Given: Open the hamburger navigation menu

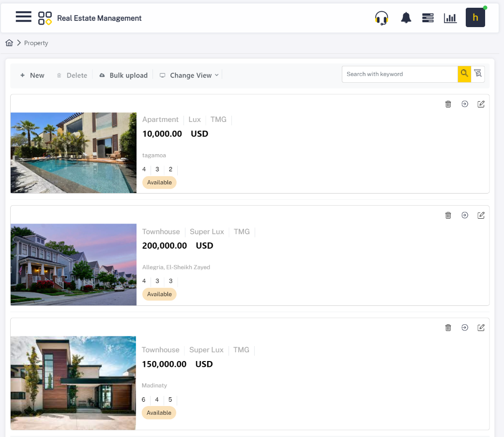Looking at the screenshot, I should point(23,17).
